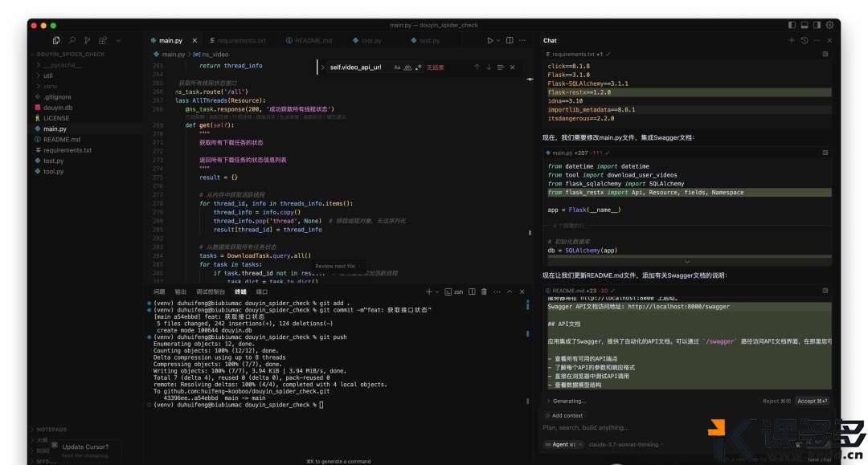Toggle regular expression search in the find widget
868x465 pixels.
(419, 67)
